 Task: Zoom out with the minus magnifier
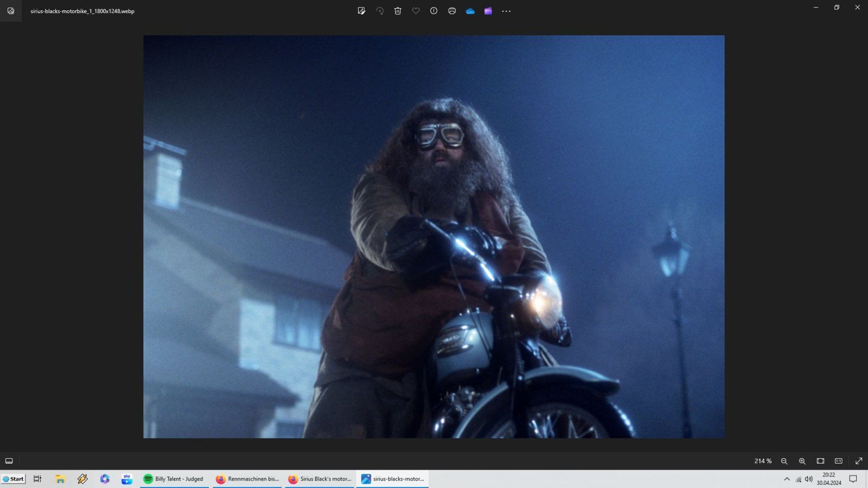(784, 461)
